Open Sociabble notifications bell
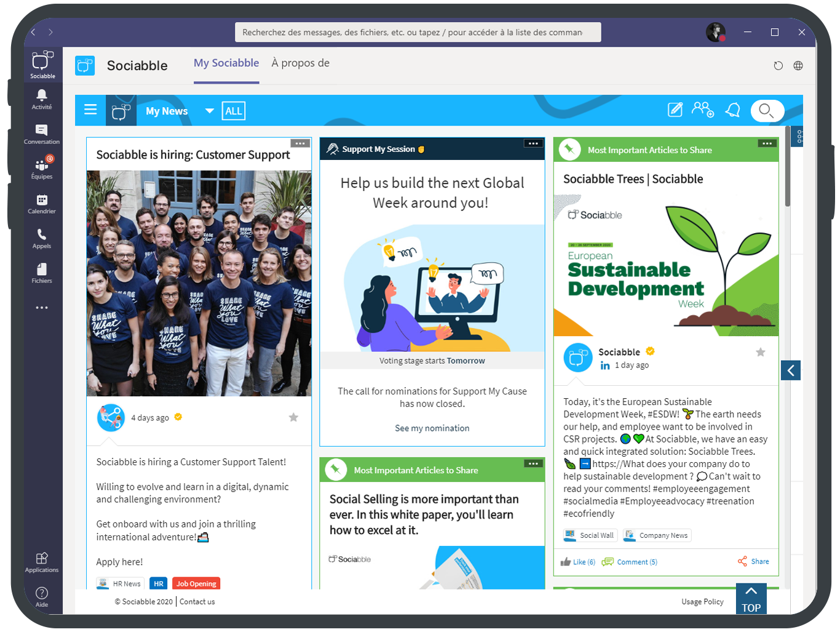 733,110
